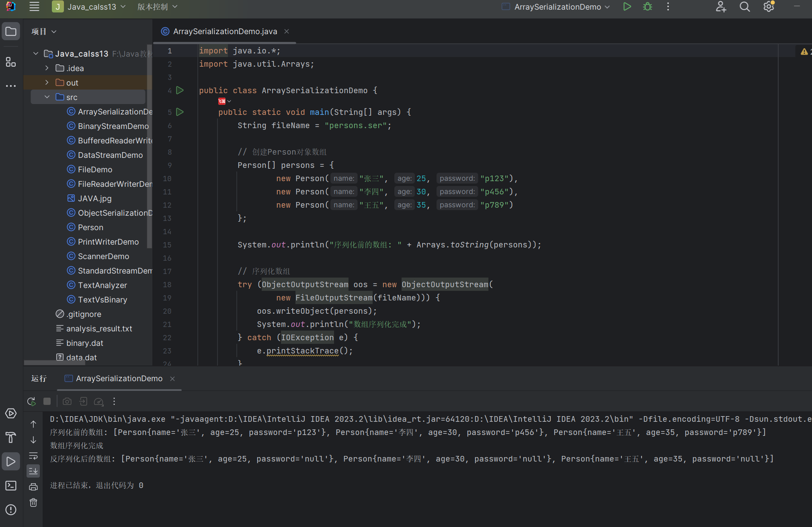
Task: Open the Terminal tool window
Action: click(x=11, y=486)
